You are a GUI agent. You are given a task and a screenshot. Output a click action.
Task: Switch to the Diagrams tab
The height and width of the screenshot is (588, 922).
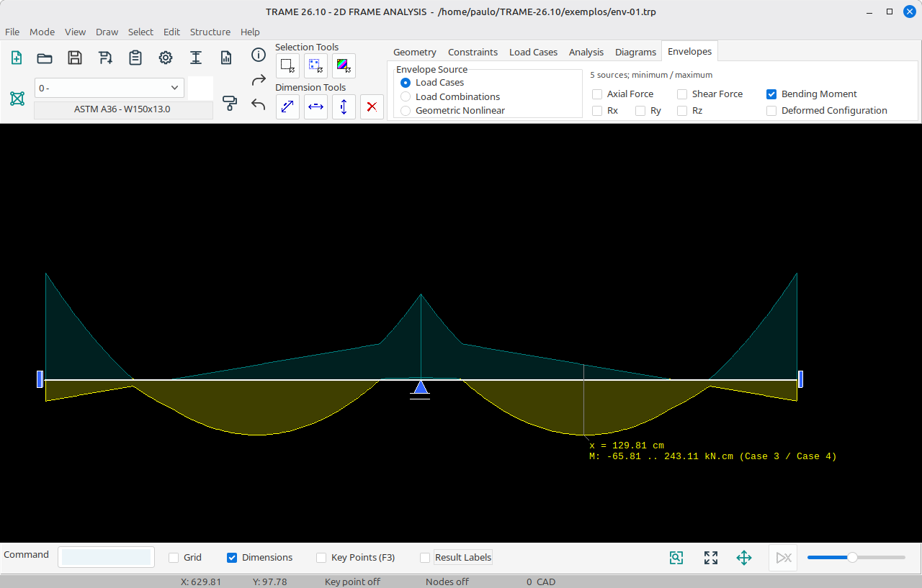635,52
